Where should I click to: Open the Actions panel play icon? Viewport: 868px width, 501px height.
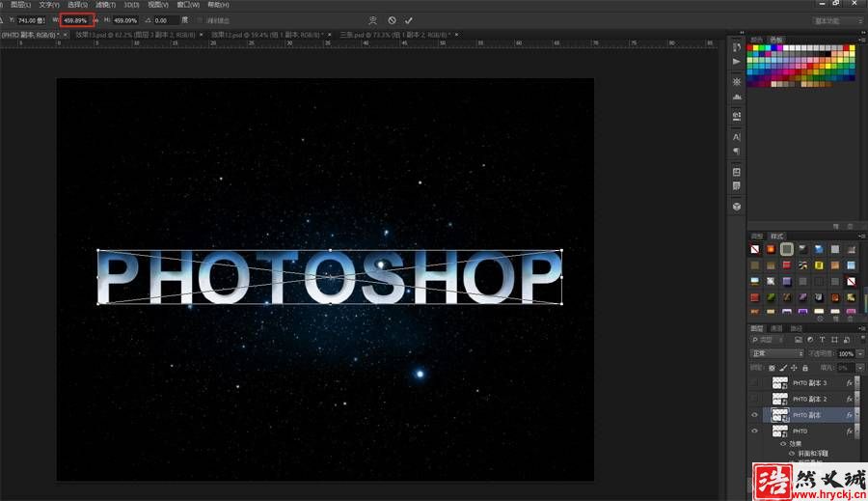pyautogui.click(x=736, y=62)
